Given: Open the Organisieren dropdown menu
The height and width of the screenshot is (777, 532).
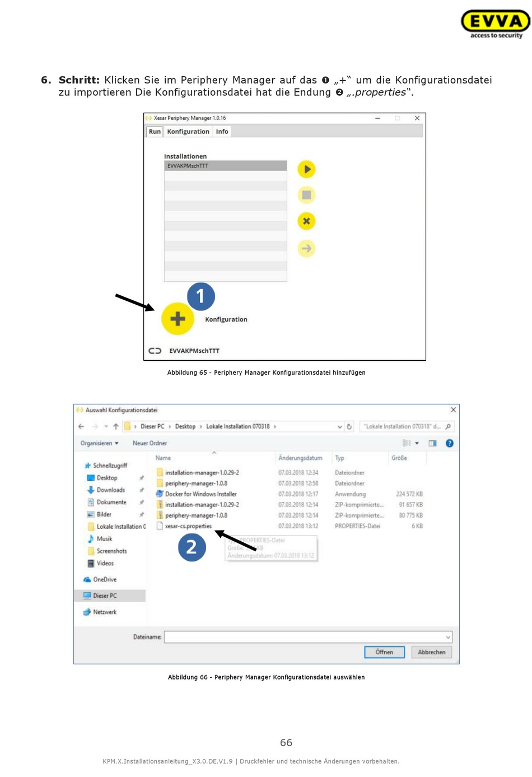Looking at the screenshot, I should (x=100, y=443).
